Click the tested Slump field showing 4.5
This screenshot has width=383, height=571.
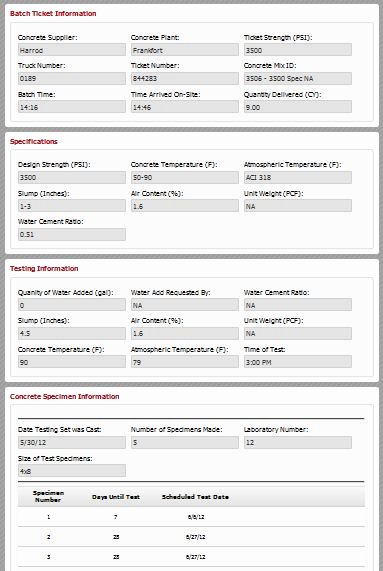[72, 333]
